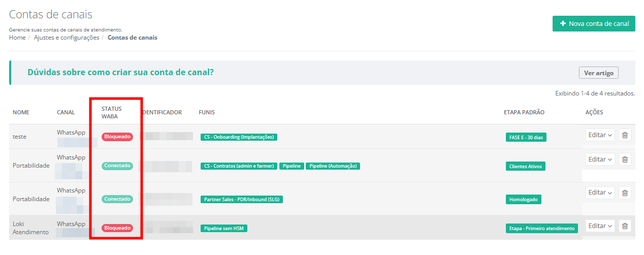Click the Nova conta de canal button

[x=594, y=23]
